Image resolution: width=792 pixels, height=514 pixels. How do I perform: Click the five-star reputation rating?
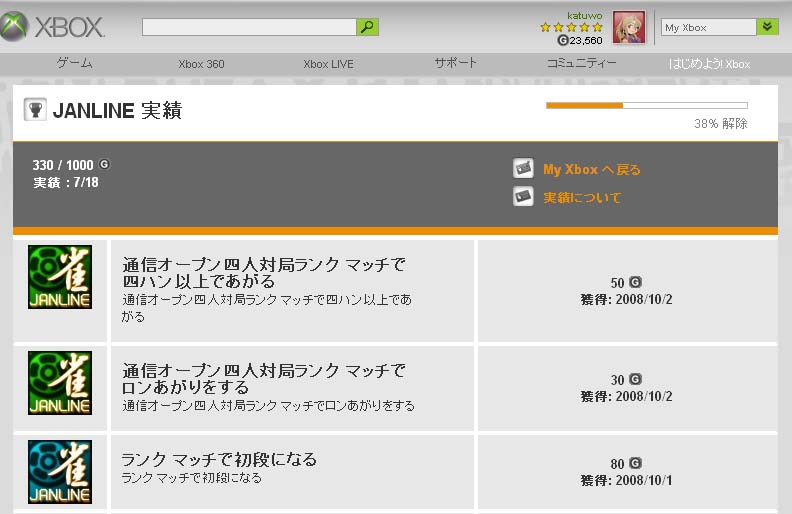(571, 27)
